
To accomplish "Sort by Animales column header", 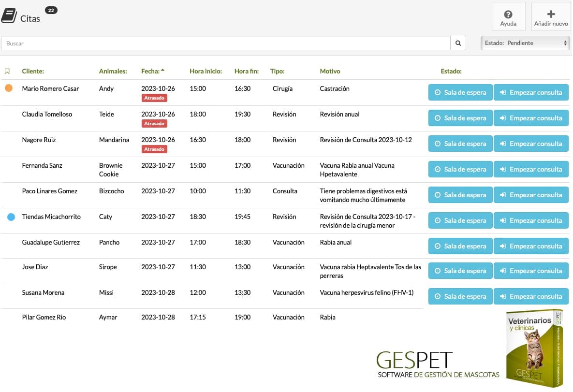I will coord(113,71).
